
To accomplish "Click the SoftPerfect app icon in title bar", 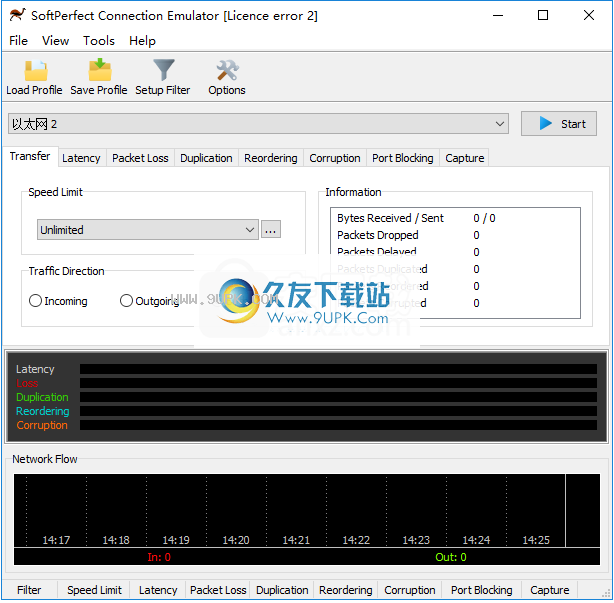I will (17, 15).
